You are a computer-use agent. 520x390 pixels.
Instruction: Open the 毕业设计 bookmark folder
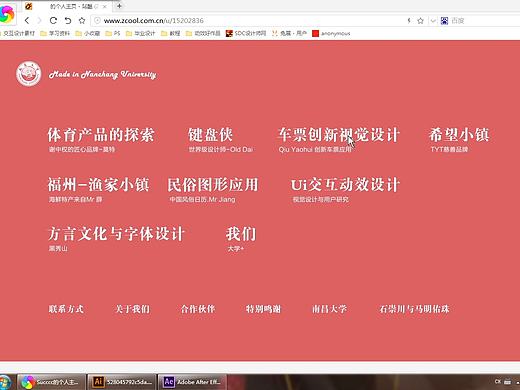140,33
